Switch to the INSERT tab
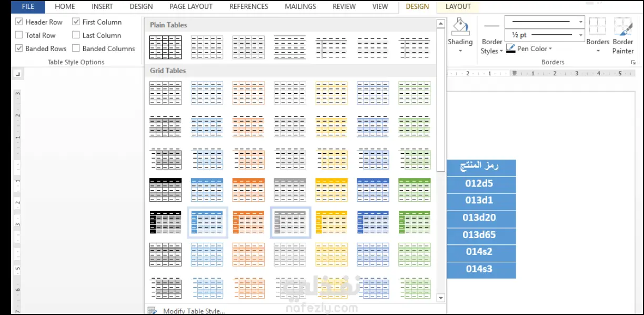 coord(102,7)
